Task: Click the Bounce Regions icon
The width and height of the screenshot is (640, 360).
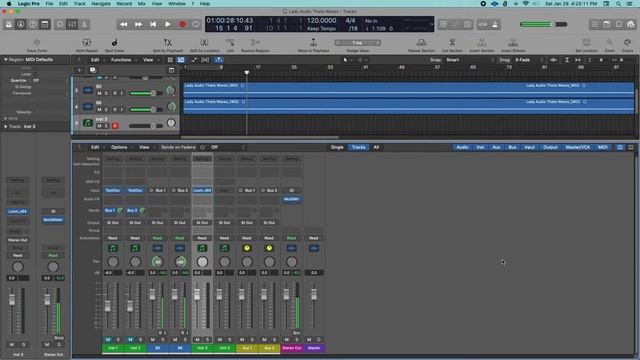Action: 255,42
